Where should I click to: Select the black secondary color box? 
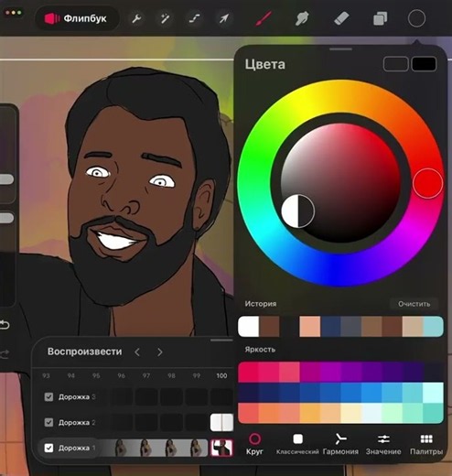pos(424,64)
